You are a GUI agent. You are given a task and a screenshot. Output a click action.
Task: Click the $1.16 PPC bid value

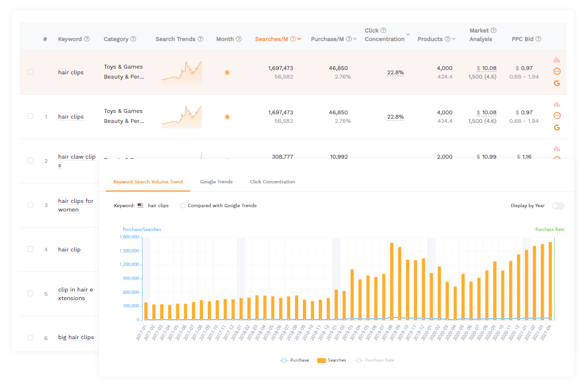(x=524, y=157)
